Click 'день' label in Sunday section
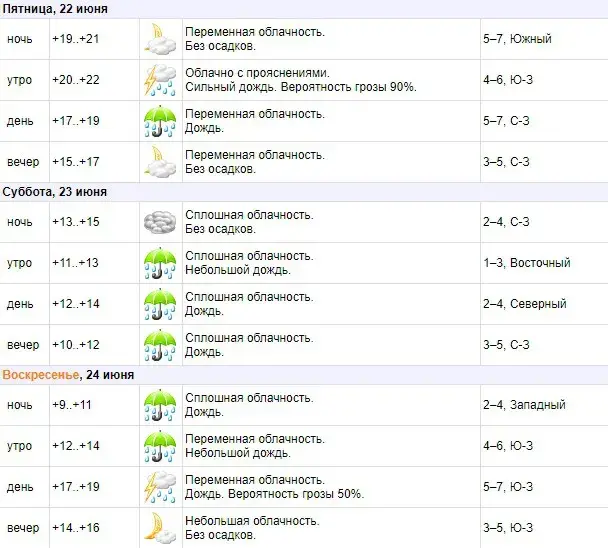 [20, 487]
